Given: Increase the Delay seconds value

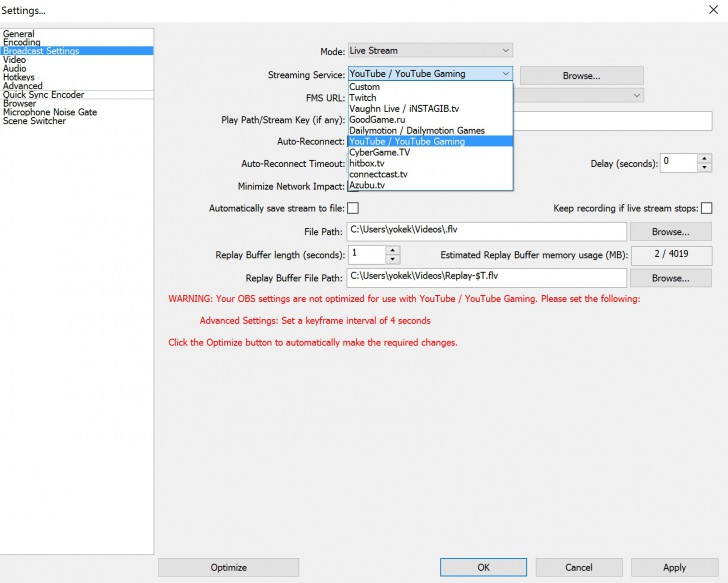Looking at the screenshot, I should coord(704,159).
